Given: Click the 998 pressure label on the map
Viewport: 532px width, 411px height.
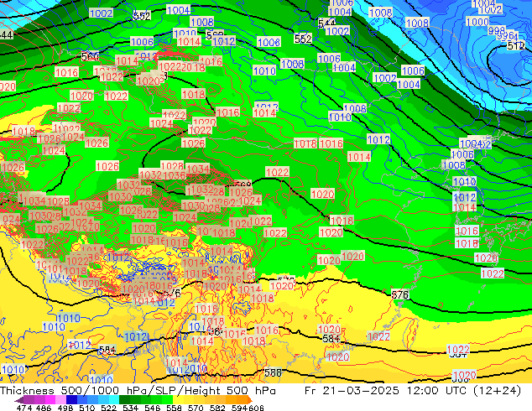Looking at the screenshot, I should pos(497,30).
